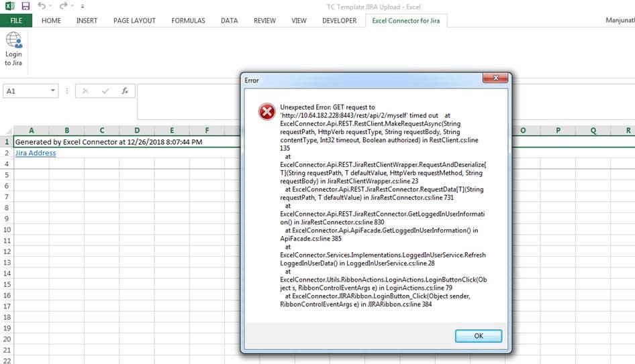Image resolution: width=635 pixels, height=364 pixels.
Task: Click OK in the Error dialog
Action: (x=479, y=336)
